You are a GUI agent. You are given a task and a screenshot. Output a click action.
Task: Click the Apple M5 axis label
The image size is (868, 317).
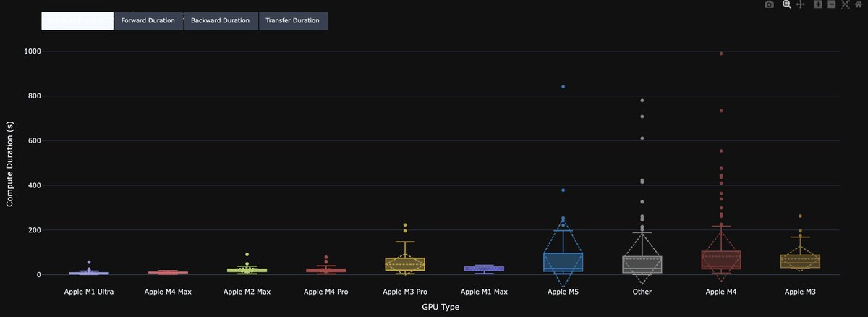pyautogui.click(x=563, y=292)
